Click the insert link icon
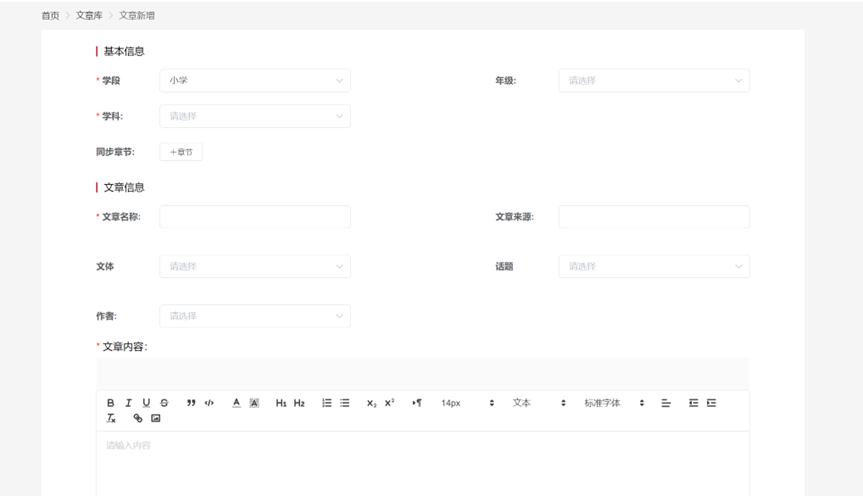The height and width of the screenshot is (496, 863). click(137, 418)
